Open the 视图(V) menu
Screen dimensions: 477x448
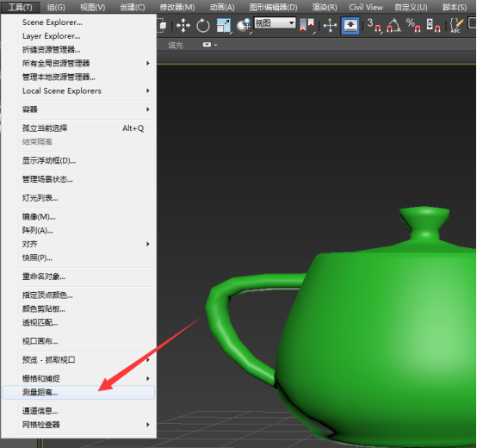tap(92, 7)
